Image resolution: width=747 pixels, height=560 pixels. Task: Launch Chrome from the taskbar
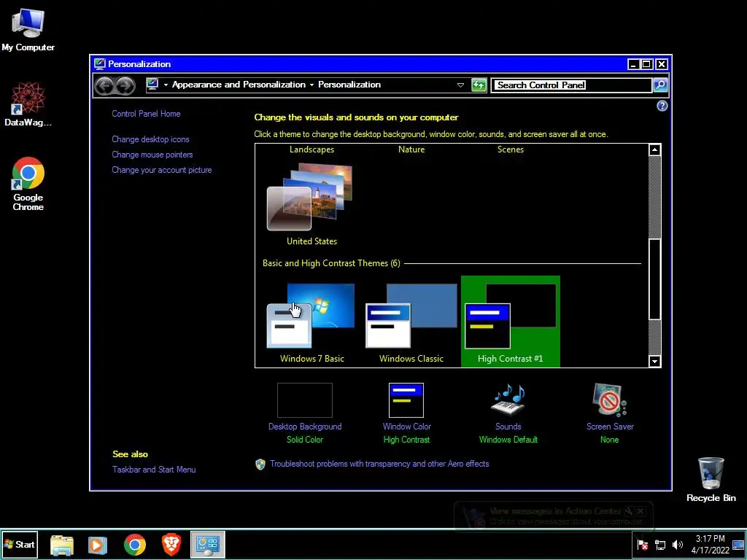pyautogui.click(x=135, y=544)
